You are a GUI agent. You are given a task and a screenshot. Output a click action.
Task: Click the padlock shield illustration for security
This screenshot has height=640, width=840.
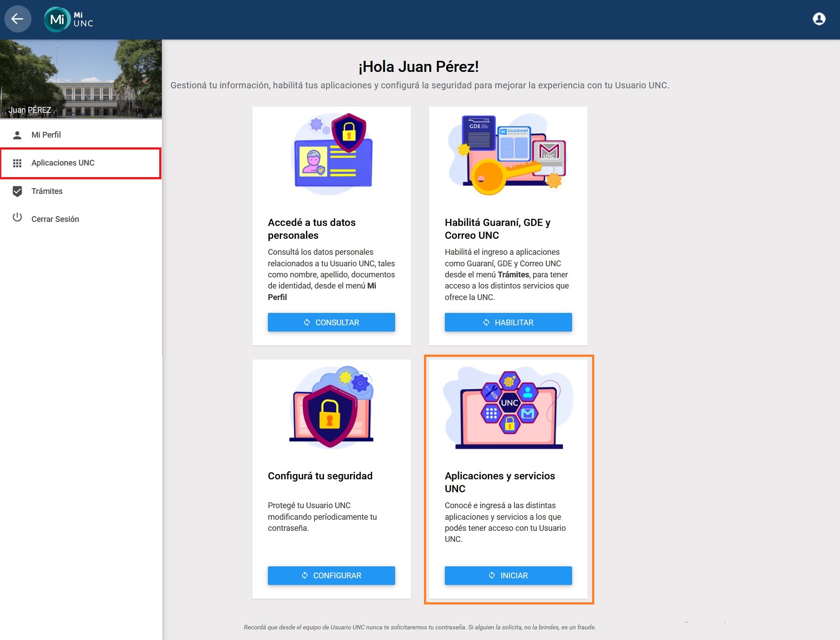pyautogui.click(x=332, y=407)
